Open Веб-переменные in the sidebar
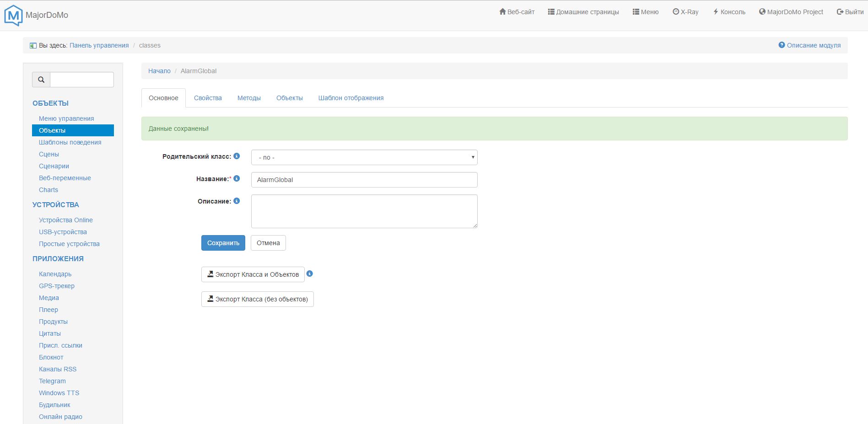 tap(65, 178)
